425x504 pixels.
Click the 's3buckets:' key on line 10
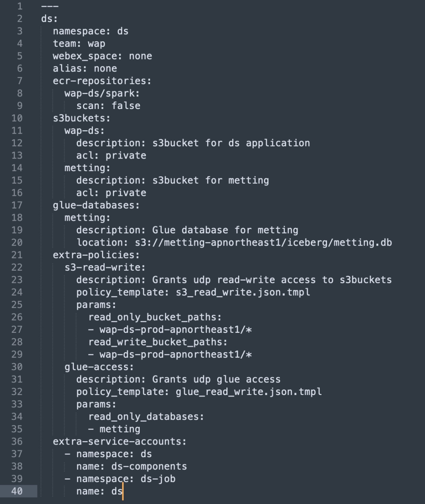pos(82,118)
